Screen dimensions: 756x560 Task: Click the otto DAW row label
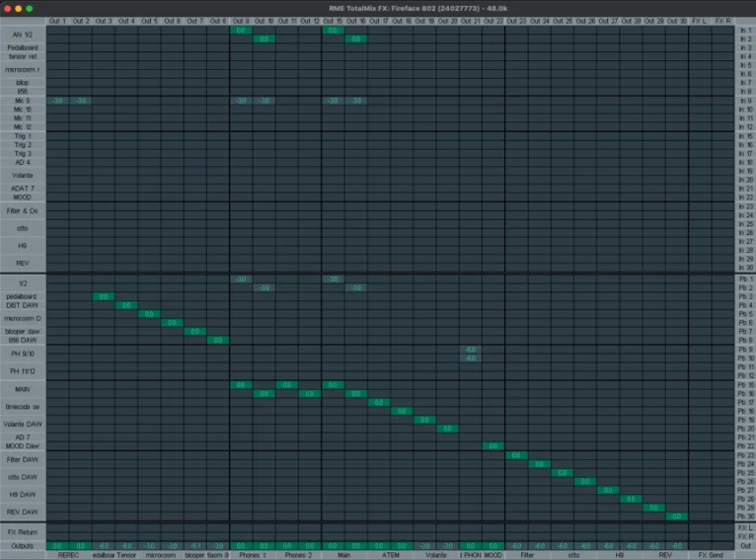coord(23,477)
